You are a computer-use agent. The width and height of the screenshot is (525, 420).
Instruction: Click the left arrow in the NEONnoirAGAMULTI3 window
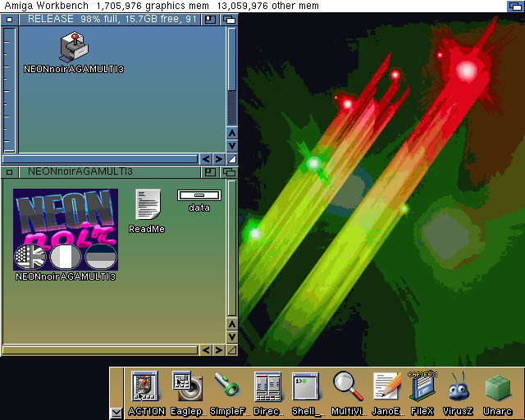(206, 350)
